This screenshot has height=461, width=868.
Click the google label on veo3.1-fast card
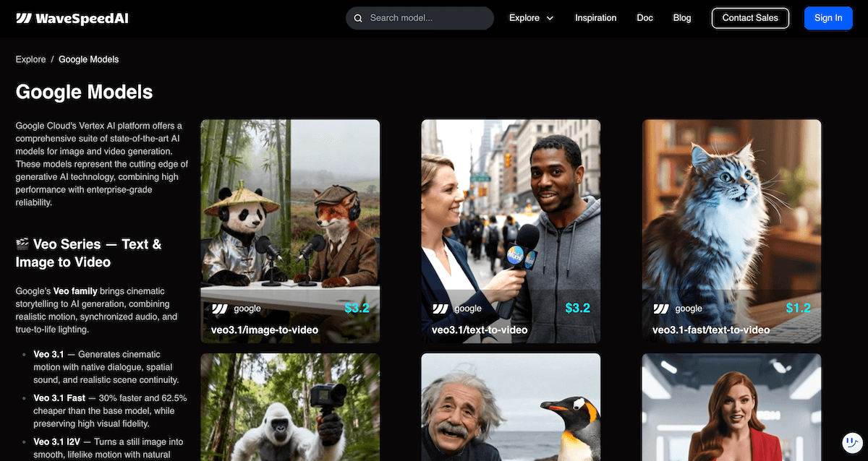(x=689, y=309)
